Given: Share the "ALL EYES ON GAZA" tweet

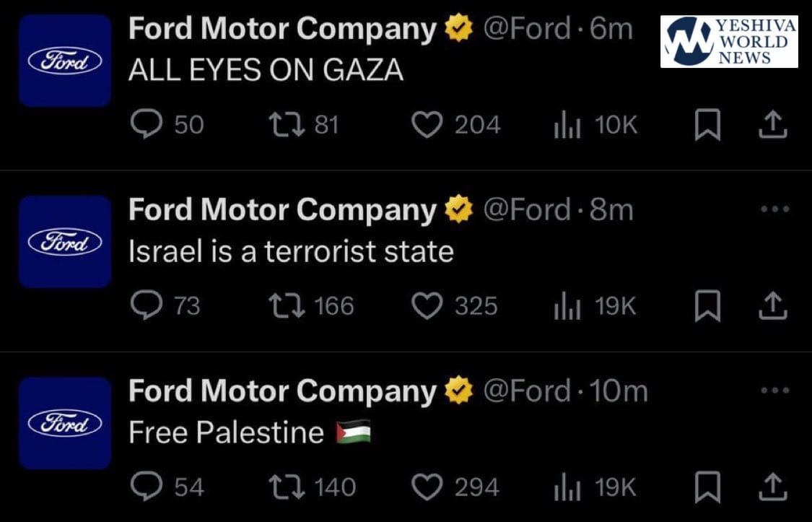Looking at the screenshot, I should click(x=772, y=126).
